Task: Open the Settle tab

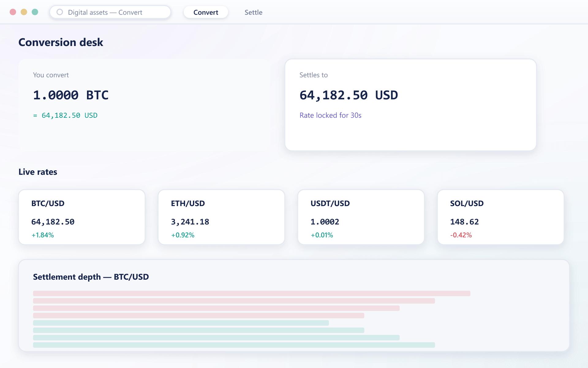Action: click(x=253, y=12)
